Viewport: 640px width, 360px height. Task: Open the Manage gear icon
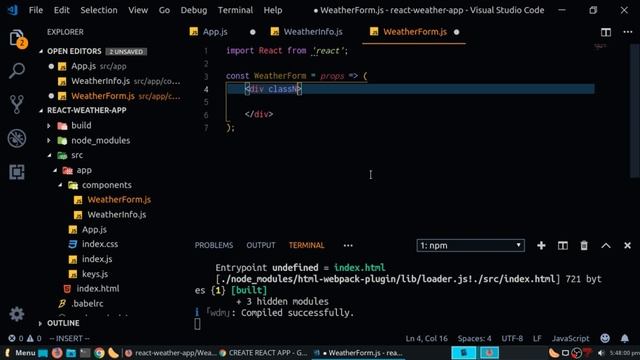(x=17, y=314)
